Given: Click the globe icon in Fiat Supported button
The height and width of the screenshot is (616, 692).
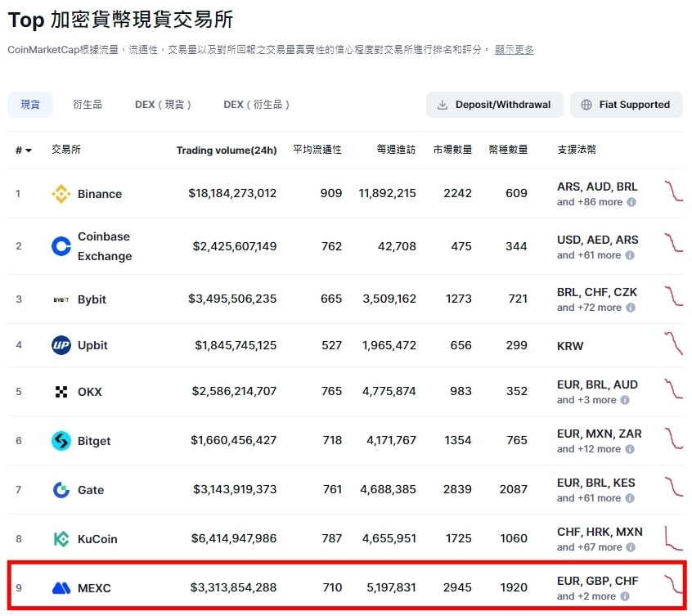Looking at the screenshot, I should [x=586, y=105].
